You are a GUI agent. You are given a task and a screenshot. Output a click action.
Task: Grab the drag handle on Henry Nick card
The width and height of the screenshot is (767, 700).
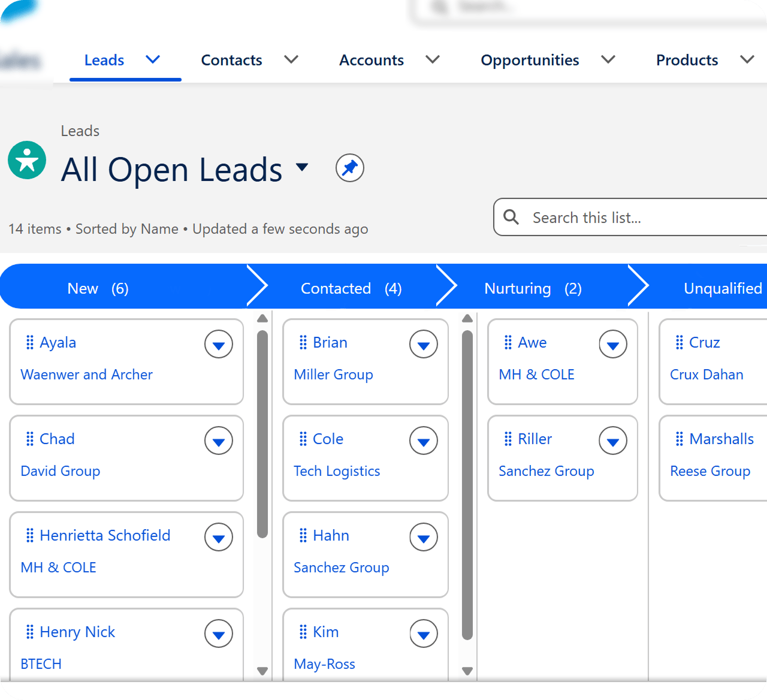click(29, 632)
